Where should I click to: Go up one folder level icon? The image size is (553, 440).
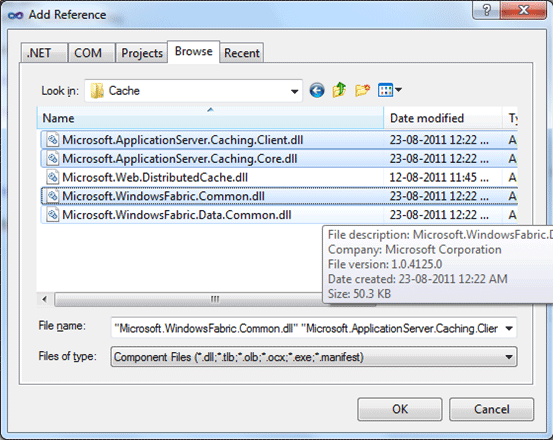[x=339, y=90]
